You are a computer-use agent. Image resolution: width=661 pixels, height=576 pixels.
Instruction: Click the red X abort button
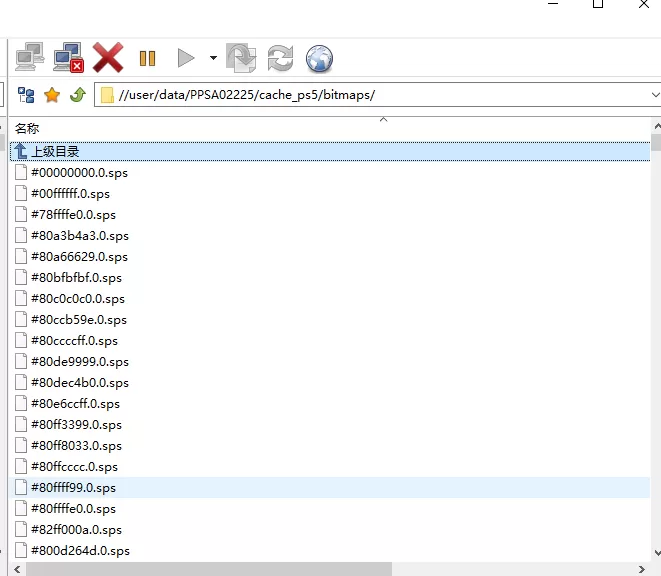pos(108,57)
